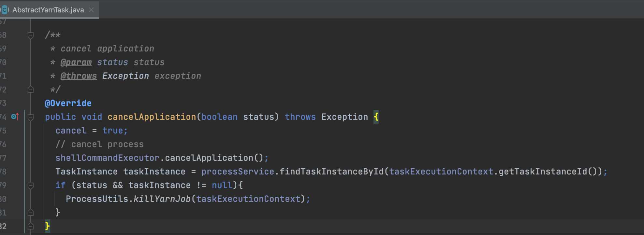Click the null keyword in the if condition
Viewport: 644px width, 235px height.
pyautogui.click(x=222, y=185)
